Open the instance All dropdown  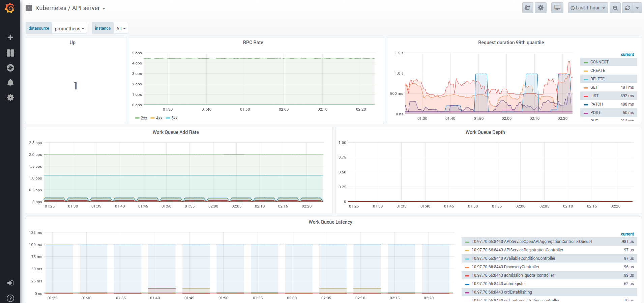(x=121, y=28)
